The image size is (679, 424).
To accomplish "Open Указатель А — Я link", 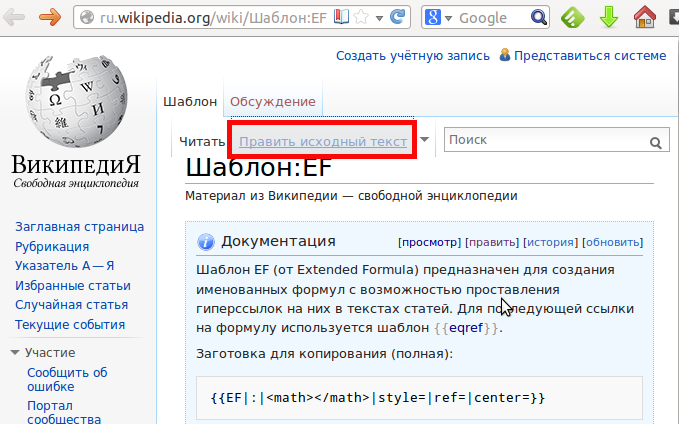I will 65,265.
